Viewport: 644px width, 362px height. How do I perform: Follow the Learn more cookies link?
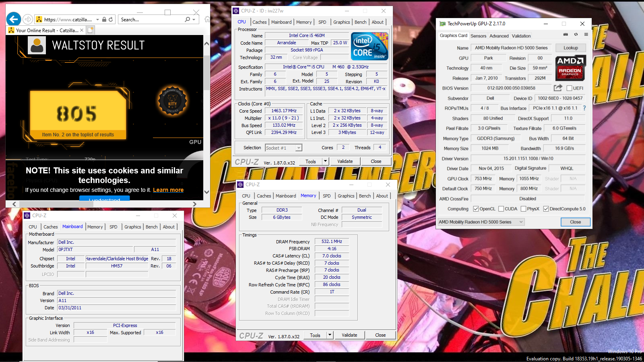tap(168, 190)
